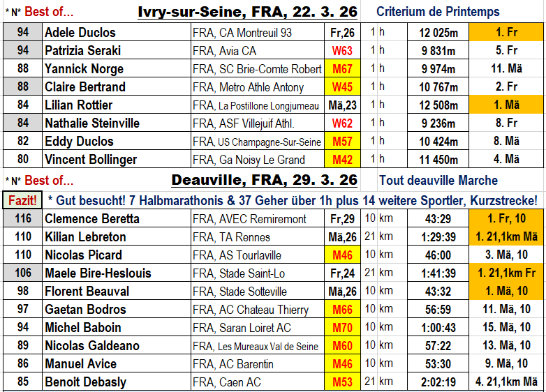Select Lilian Rottier's distance 12 508m
This screenshot has height=392, width=546.
(438, 105)
